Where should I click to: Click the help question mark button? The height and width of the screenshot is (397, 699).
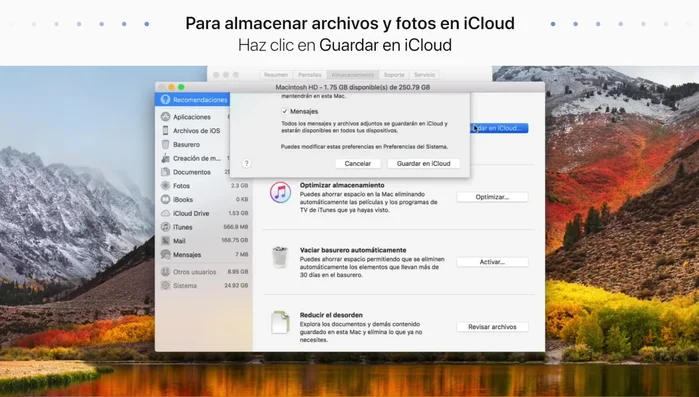click(x=247, y=164)
